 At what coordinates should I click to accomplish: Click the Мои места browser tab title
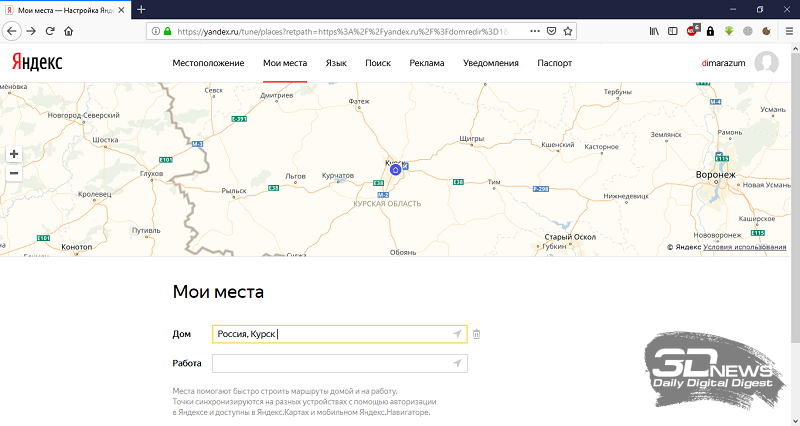point(66,10)
